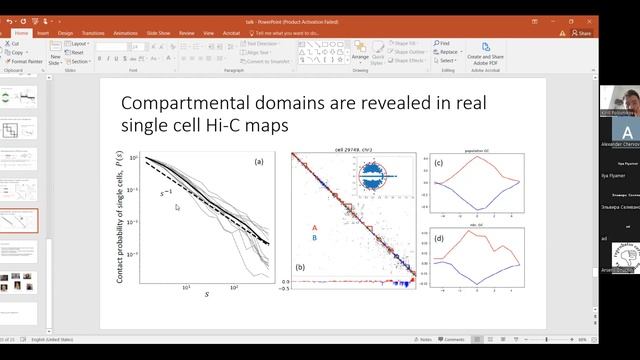
Task: Click Shape Fill
Action: pos(402,43)
